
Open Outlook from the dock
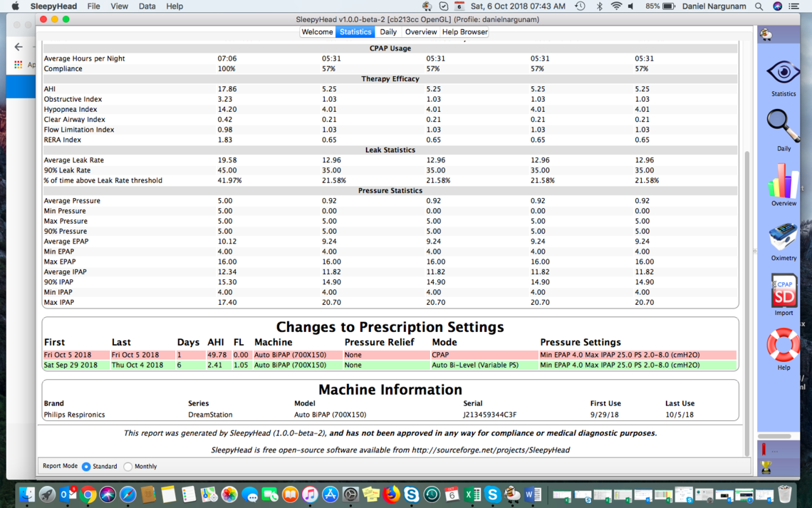pyautogui.click(x=68, y=494)
